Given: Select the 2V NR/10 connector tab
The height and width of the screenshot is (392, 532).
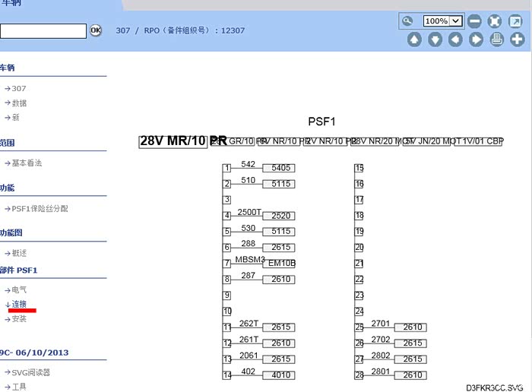Looking at the screenshot, I should tap(325, 141).
